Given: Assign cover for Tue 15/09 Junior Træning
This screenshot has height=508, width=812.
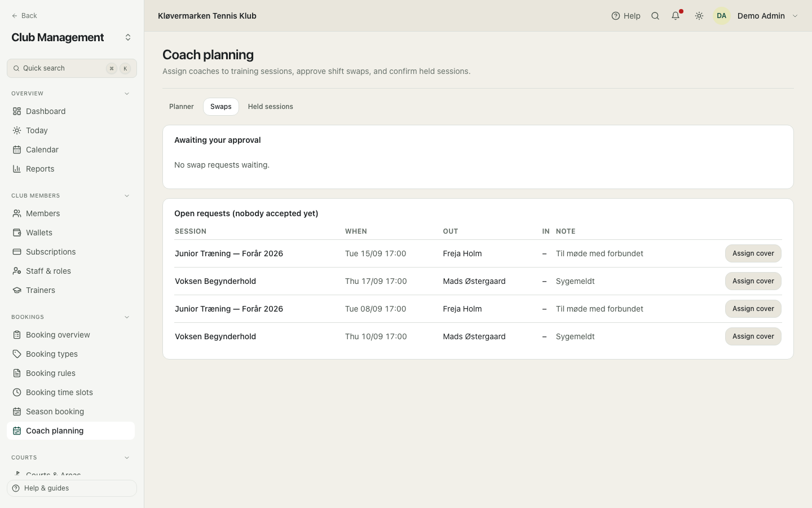Looking at the screenshot, I should (753, 253).
